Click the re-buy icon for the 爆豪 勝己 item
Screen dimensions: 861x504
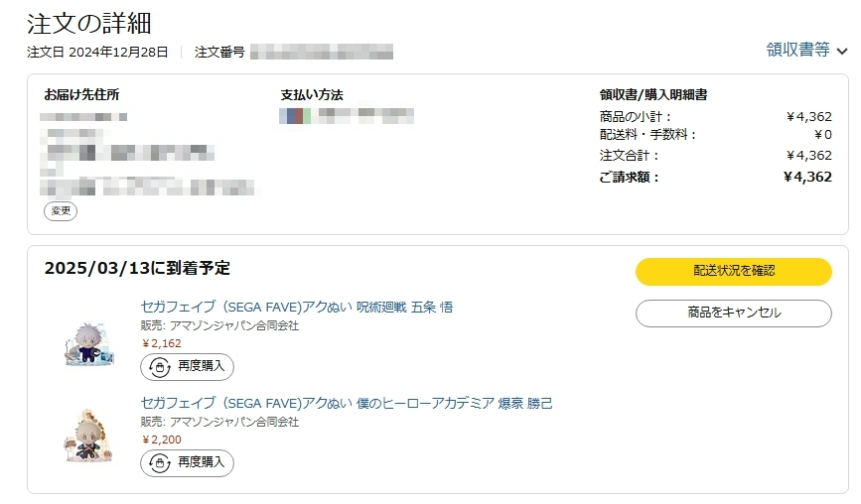pyautogui.click(x=160, y=463)
